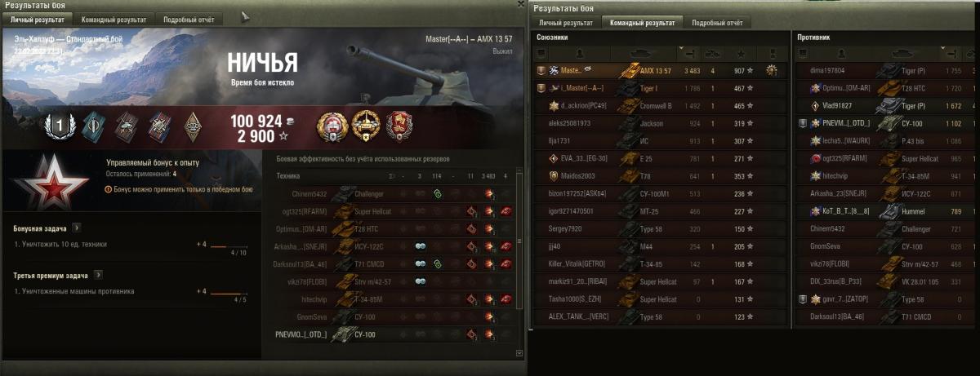980x376 pixels.
Task: Select the ally row for player bizon197252
Action: point(661,193)
